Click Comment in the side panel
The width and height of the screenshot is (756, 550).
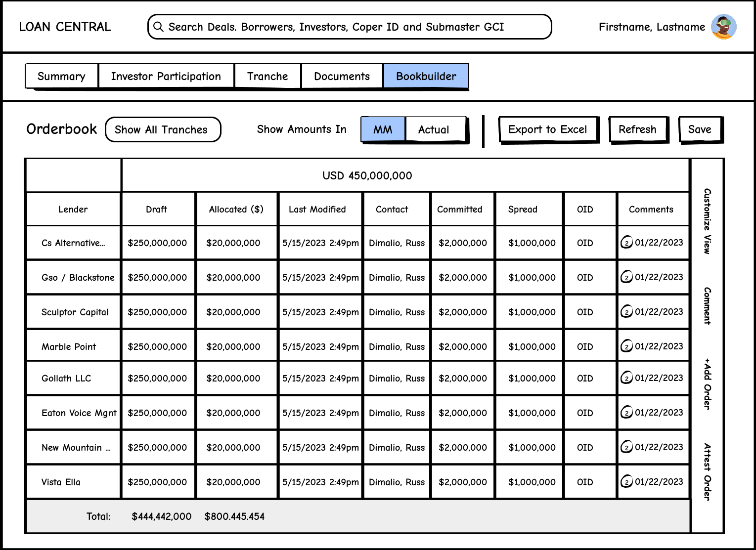coord(708,306)
